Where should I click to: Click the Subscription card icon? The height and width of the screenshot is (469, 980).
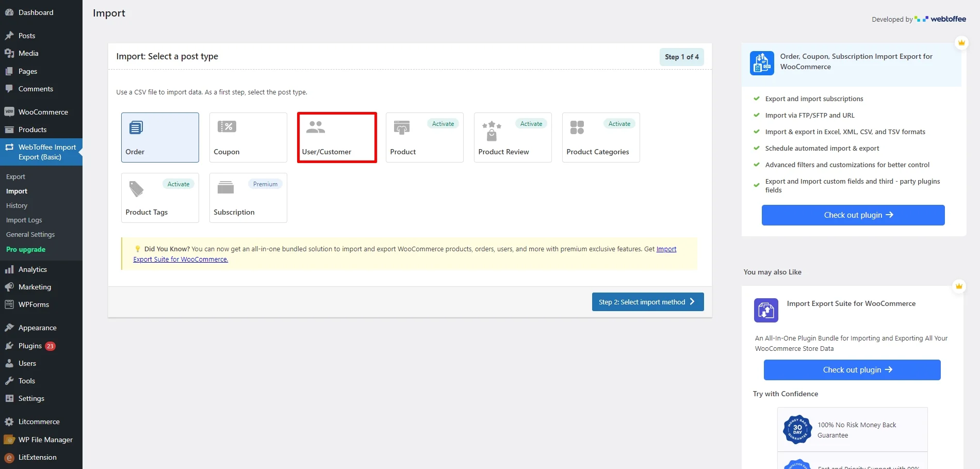coord(225,187)
